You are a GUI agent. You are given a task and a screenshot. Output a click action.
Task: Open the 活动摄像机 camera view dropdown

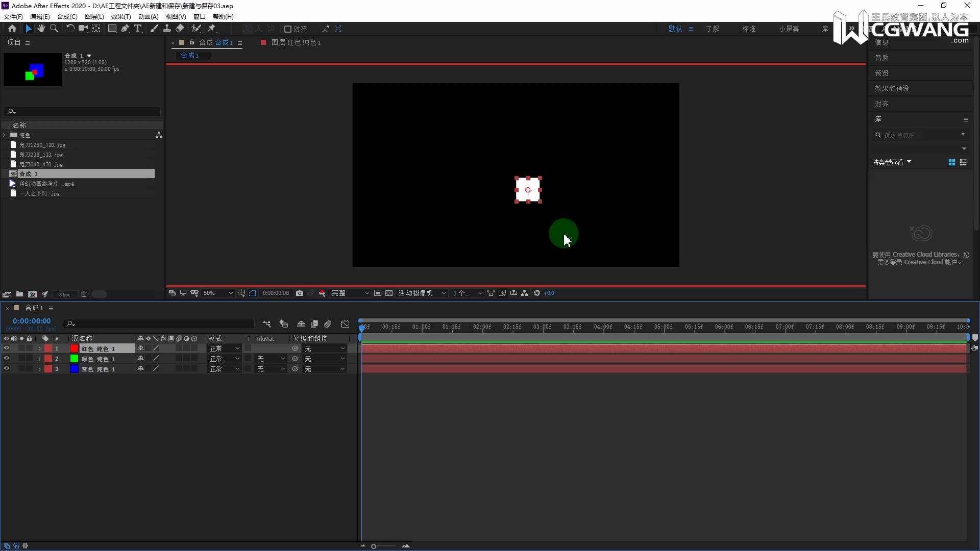pos(422,293)
